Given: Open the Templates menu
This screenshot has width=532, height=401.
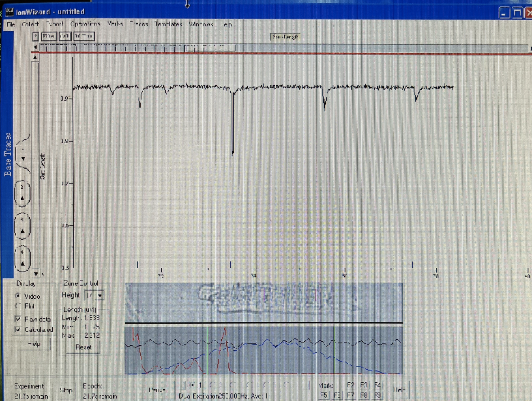Looking at the screenshot, I should [168, 24].
